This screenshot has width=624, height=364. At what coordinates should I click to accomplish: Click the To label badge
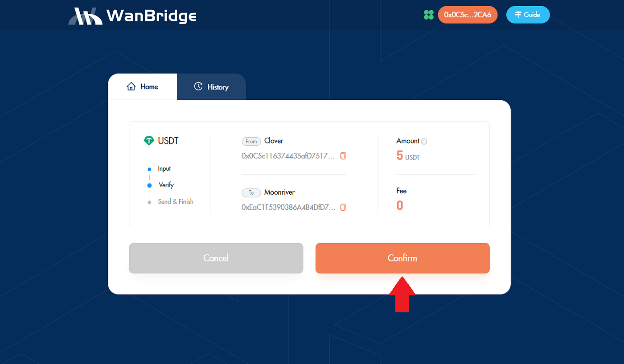point(251,193)
